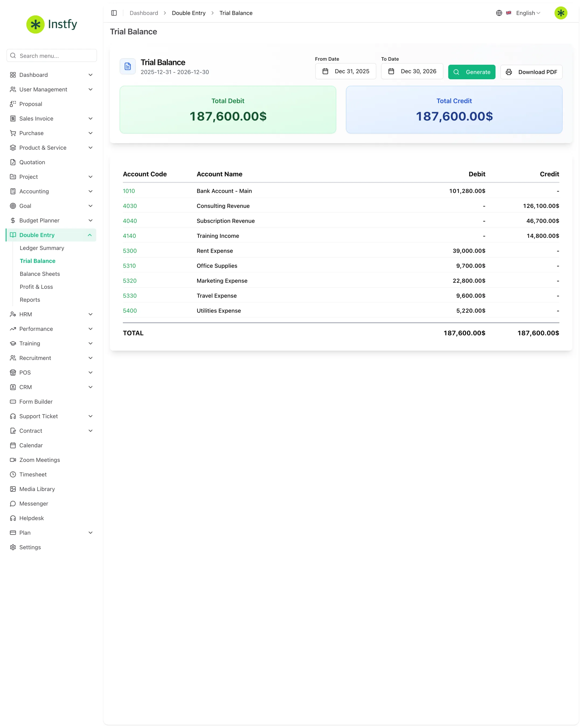Click the From Date calendar icon

(325, 71)
